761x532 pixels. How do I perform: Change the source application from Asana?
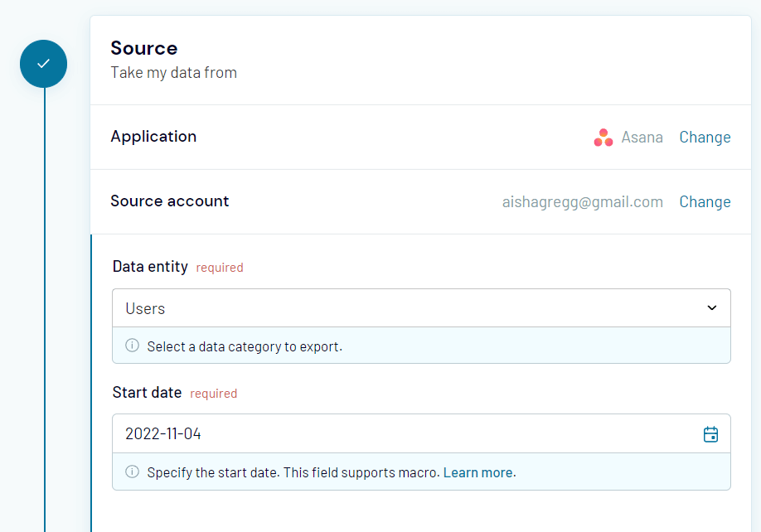(705, 138)
